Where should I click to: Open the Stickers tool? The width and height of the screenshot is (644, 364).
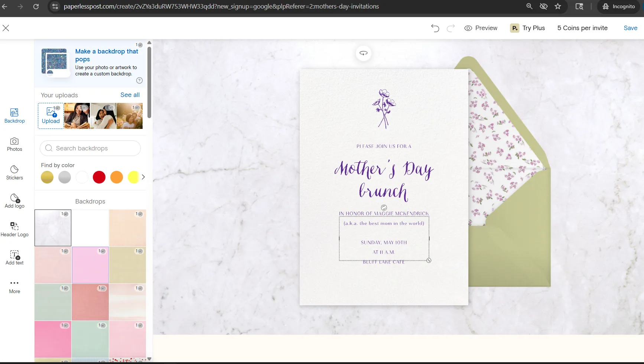(x=14, y=173)
